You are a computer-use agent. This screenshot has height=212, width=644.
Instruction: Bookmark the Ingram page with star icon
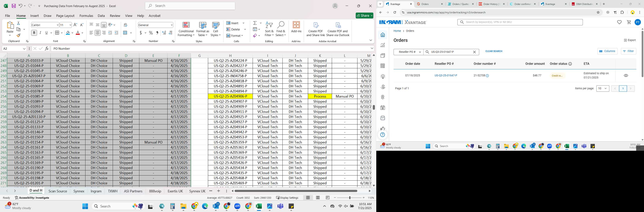pyautogui.click(x=598, y=12)
